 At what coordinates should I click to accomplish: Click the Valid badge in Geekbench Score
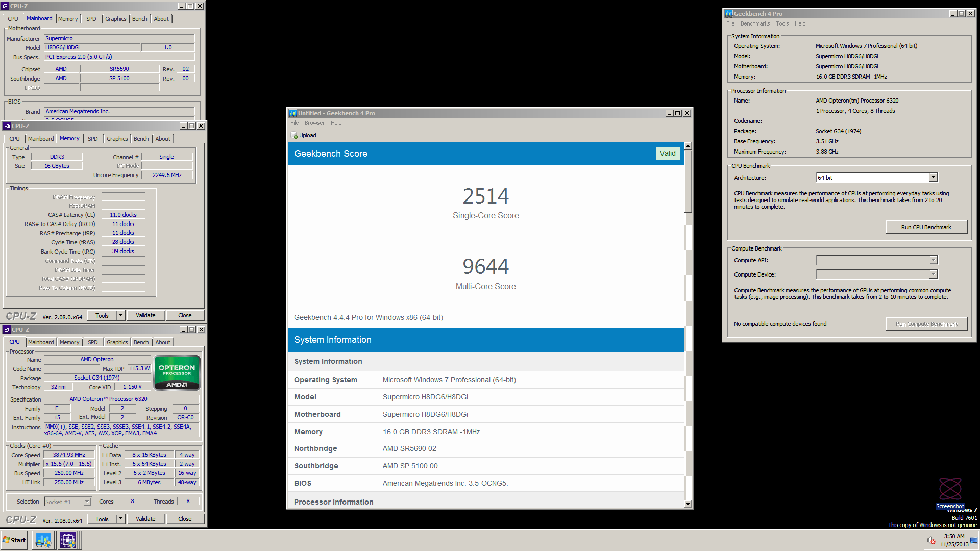[x=667, y=153]
